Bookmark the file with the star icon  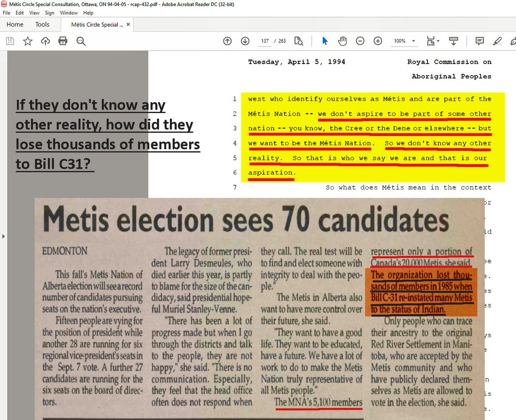pos(28,41)
